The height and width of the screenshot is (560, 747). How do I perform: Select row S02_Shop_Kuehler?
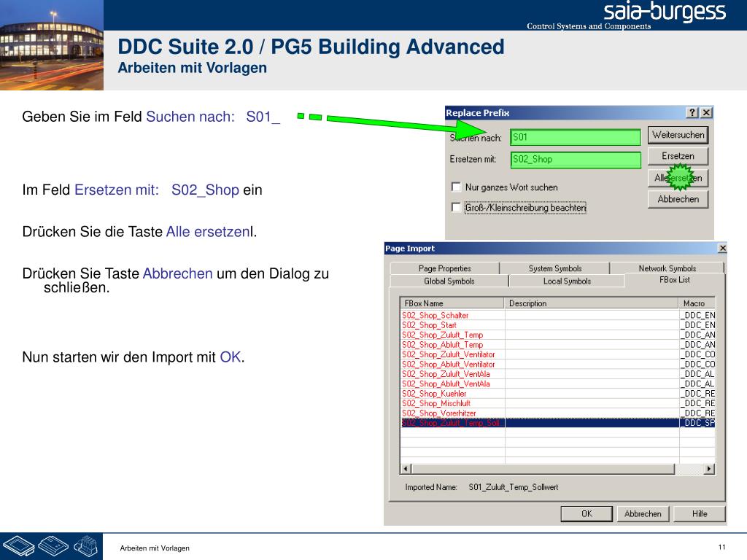(558, 393)
